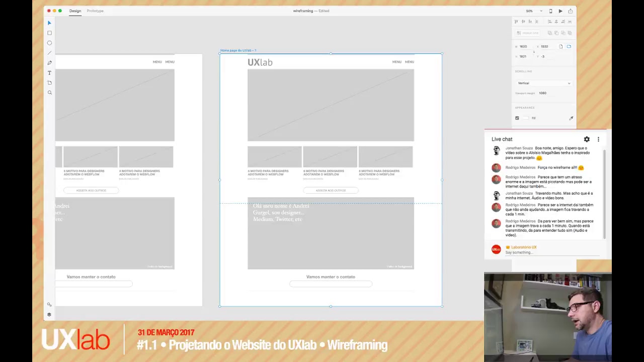
Task: Switch to the Prototype tab
Action: pos(95,11)
